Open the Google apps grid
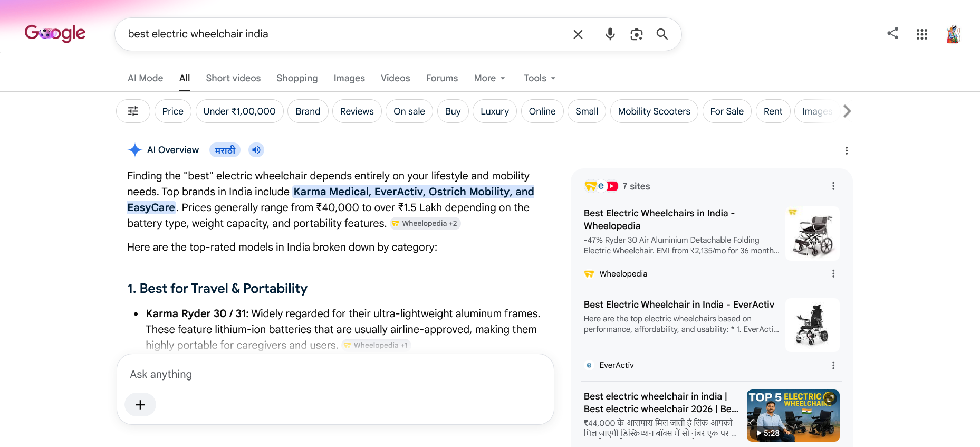Viewport: 980px width, 447px height. click(x=922, y=34)
